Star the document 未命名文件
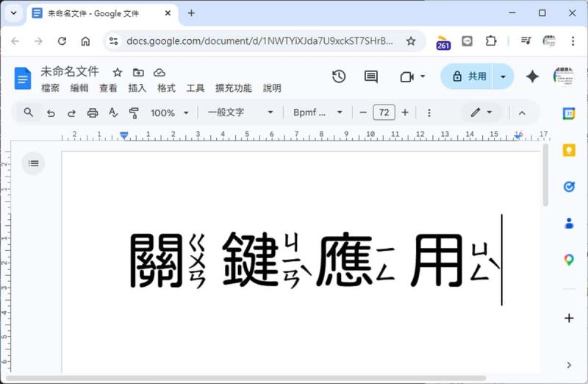588x384 pixels. point(118,72)
